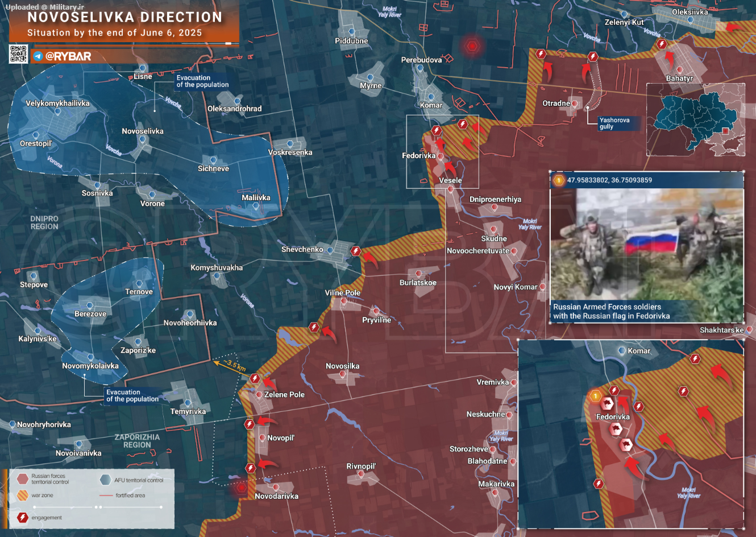Image resolution: width=756 pixels, height=537 pixels.
Task: Click the "Dniproenerhiya" town label
Action: tap(495, 199)
